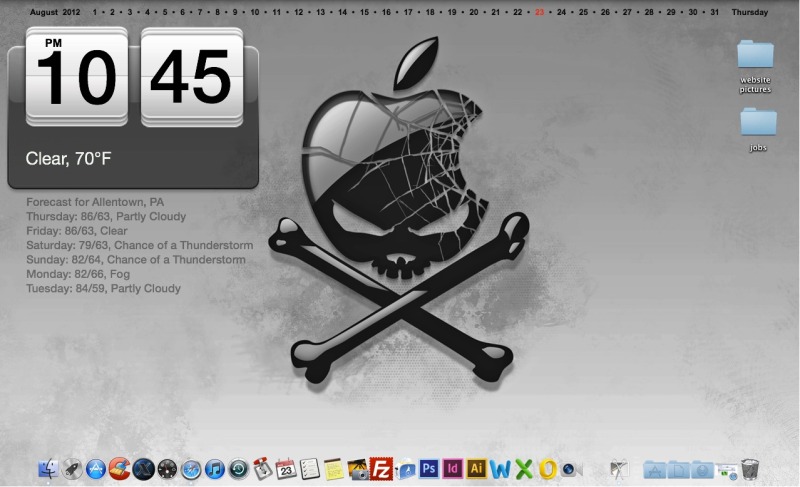Click highlighted day 23 in calendar strip
The image size is (800, 487).
click(539, 12)
